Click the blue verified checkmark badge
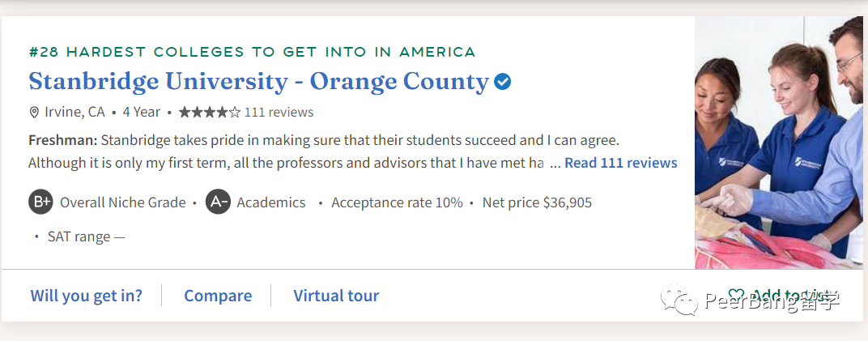 pos(503,82)
